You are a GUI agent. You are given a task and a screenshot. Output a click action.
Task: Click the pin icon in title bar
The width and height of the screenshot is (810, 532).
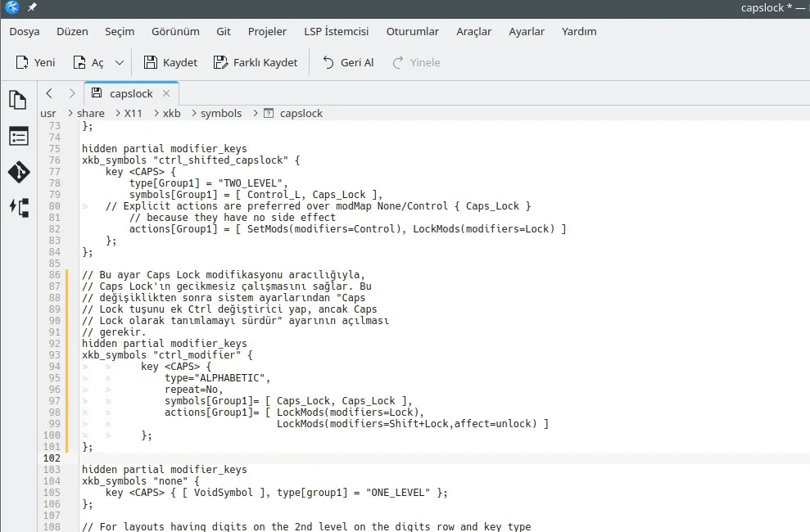[32, 7]
